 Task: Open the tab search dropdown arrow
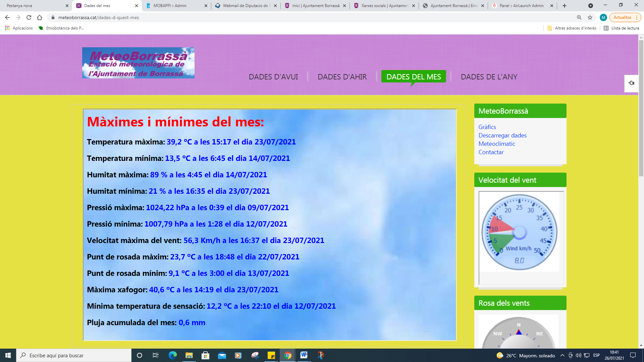tap(591, 6)
